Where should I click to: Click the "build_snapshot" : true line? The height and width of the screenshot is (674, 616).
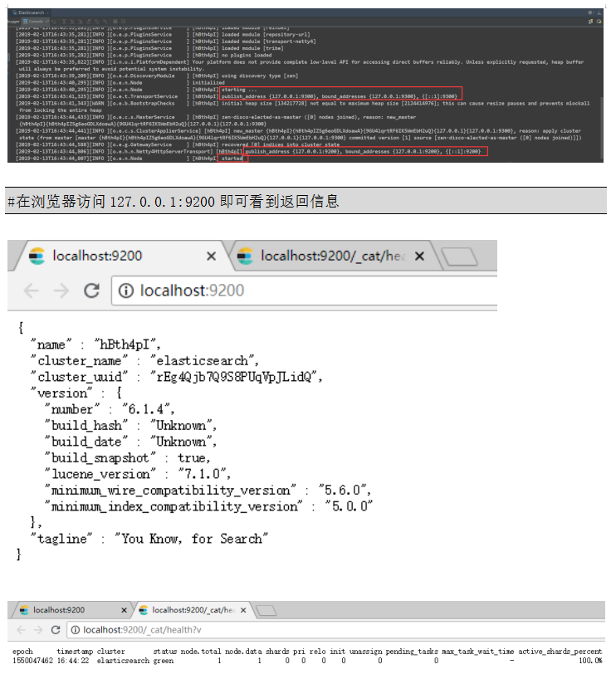tap(127, 458)
